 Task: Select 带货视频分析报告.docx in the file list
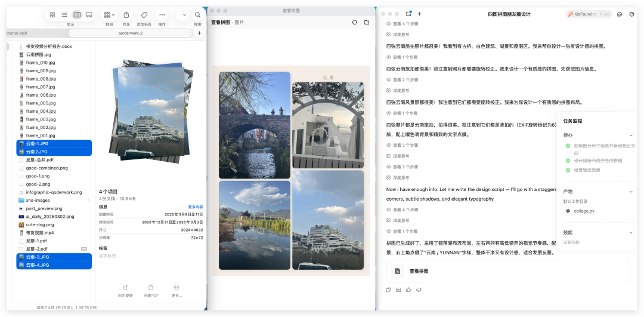[48, 47]
